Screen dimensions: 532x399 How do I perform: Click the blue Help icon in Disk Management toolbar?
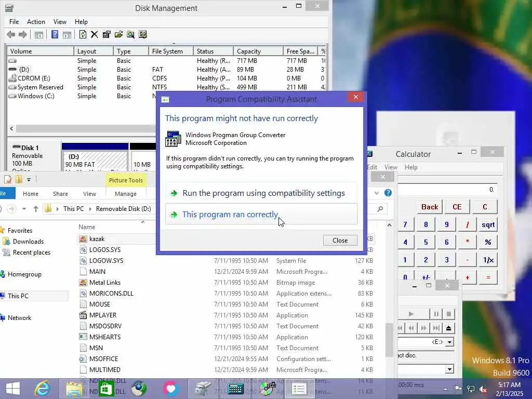click(55, 34)
